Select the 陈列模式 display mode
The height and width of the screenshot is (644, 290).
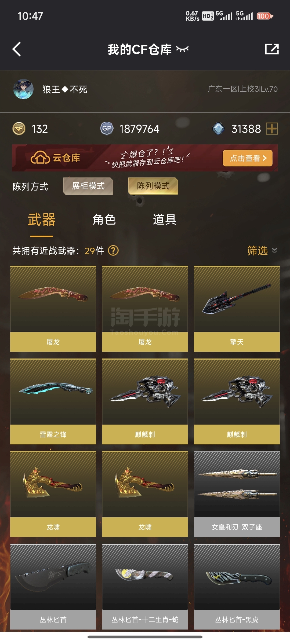(x=153, y=186)
